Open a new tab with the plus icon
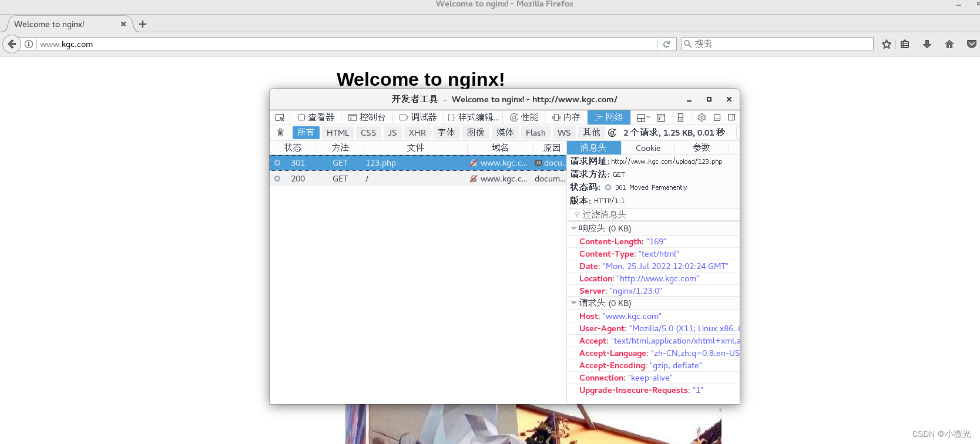This screenshot has width=980, height=444. click(x=143, y=24)
